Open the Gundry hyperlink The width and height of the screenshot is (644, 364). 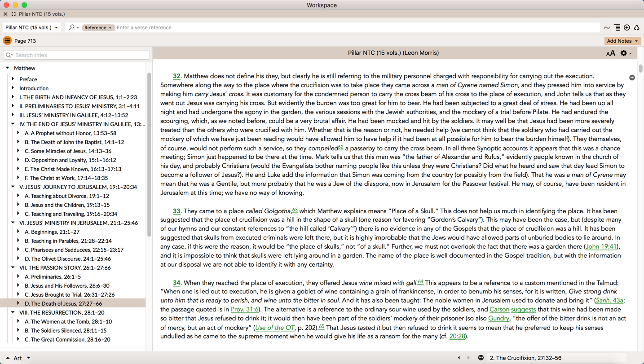click(498, 318)
